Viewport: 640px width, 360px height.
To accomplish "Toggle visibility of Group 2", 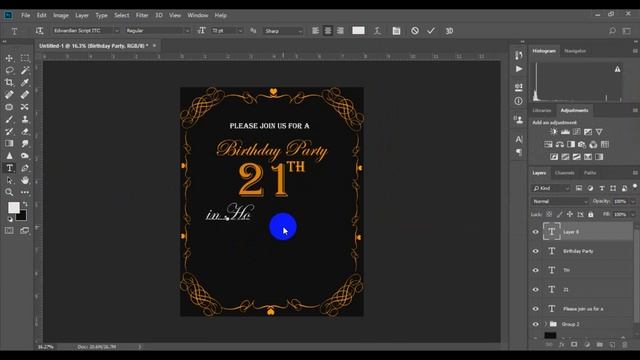I will (x=536, y=324).
